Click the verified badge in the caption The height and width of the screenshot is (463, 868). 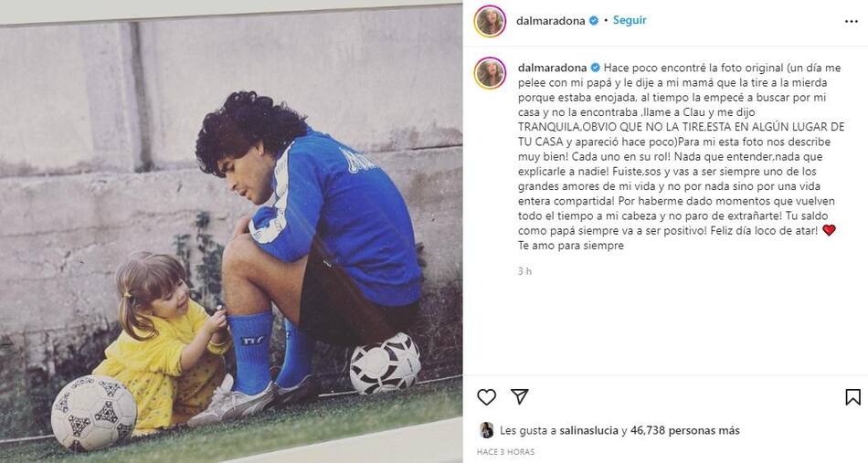coord(595,68)
